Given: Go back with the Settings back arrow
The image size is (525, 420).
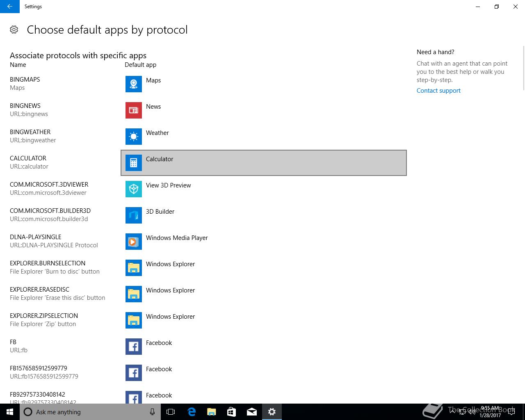Looking at the screenshot, I should coord(10,7).
